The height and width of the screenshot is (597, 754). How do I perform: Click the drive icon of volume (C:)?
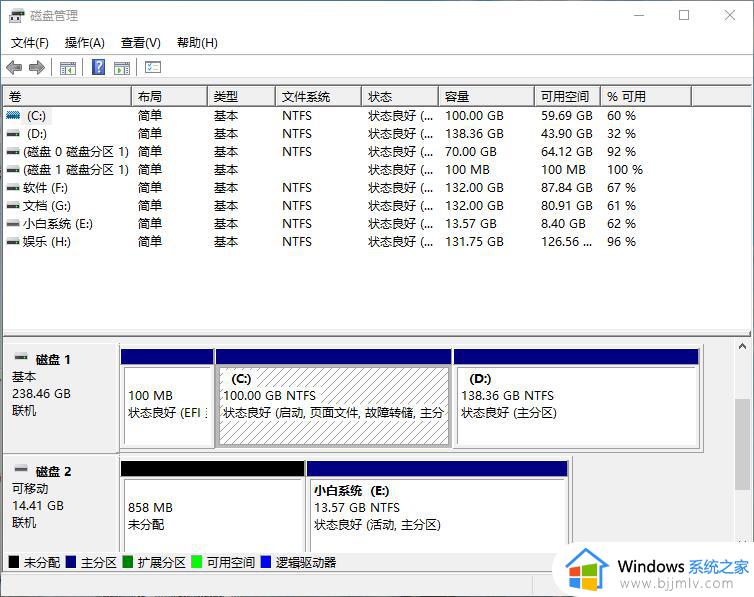[13, 115]
